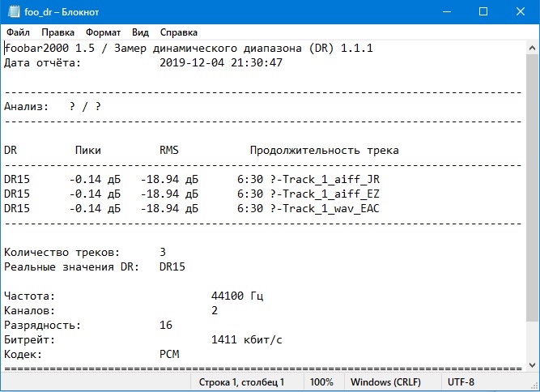Click the 'Кодек:' label
Viewport: 540px width, 392px height.
click(x=23, y=354)
